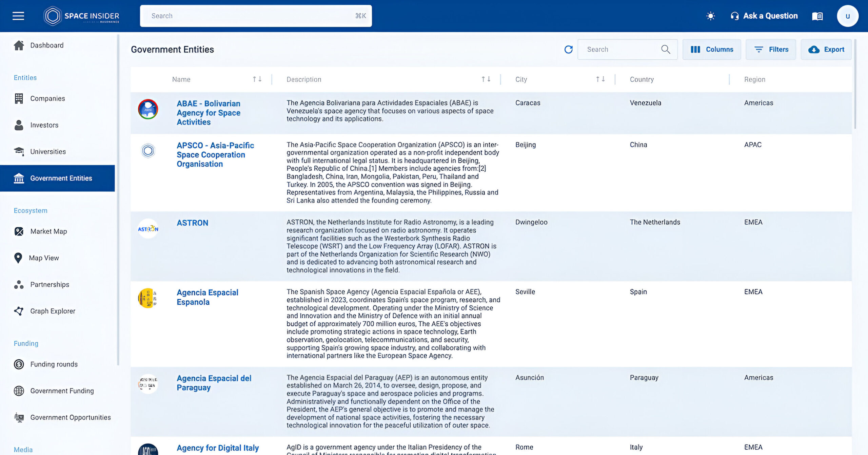Image resolution: width=868 pixels, height=455 pixels.
Task: Open Government Funding in the sidebar
Action: pyautogui.click(x=57, y=391)
